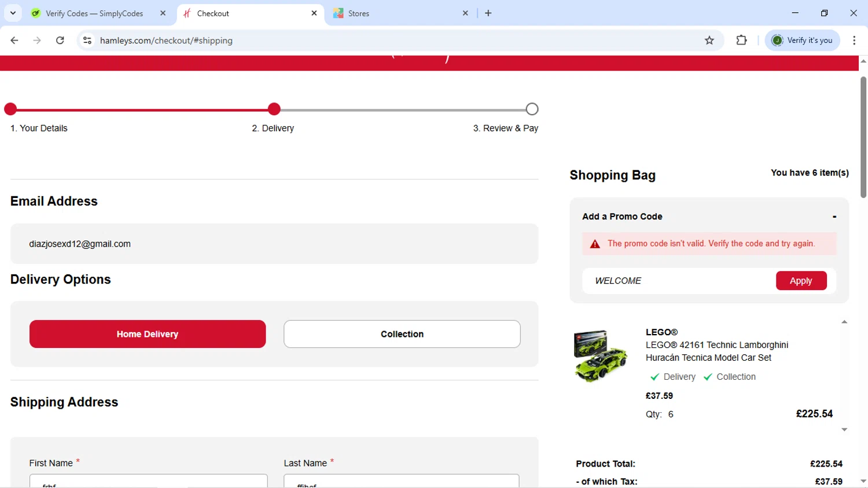Choose the Collection delivery option

402,334
